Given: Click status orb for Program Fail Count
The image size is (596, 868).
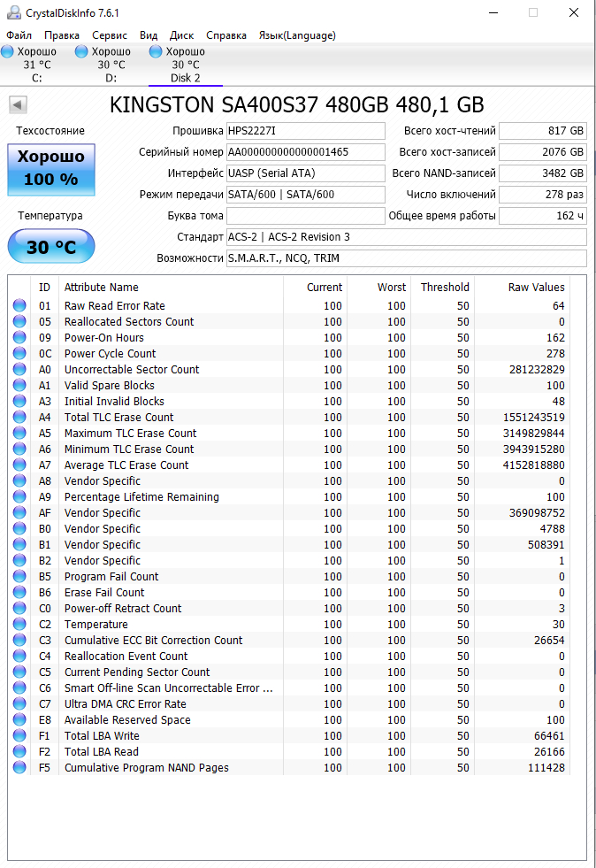Looking at the screenshot, I should pyautogui.click(x=19, y=576).
